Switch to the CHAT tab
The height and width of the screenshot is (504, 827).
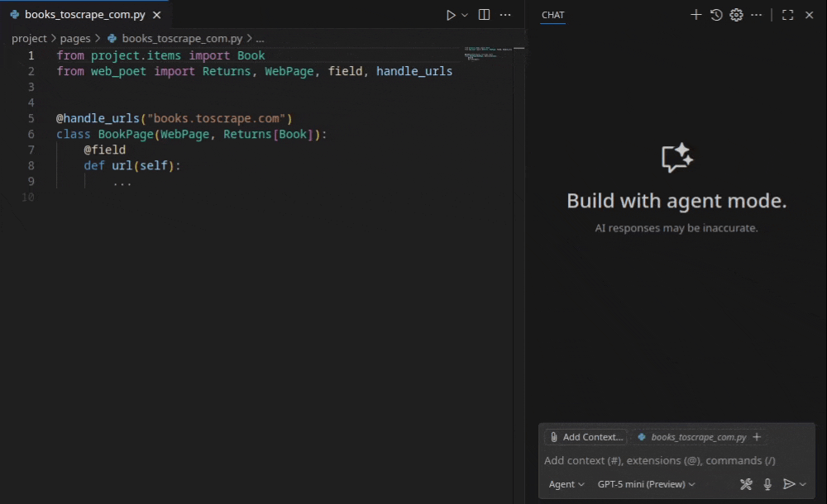(x=552, y=15)
